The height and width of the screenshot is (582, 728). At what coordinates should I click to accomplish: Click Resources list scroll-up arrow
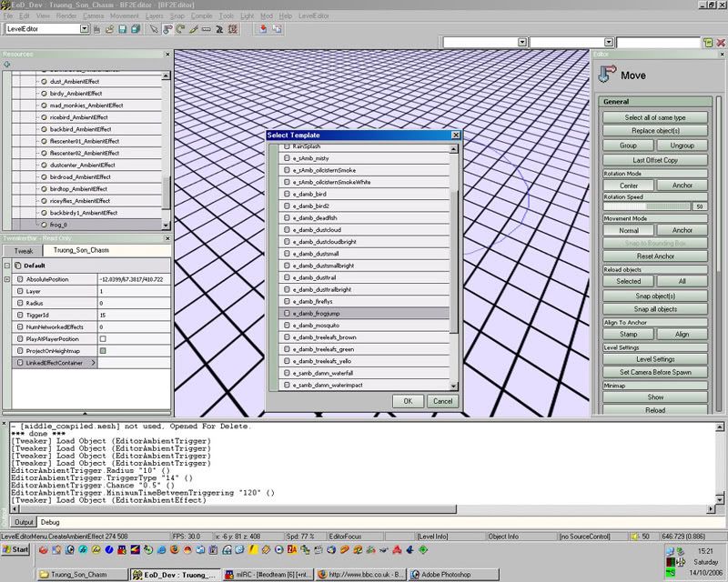point(166,75)
